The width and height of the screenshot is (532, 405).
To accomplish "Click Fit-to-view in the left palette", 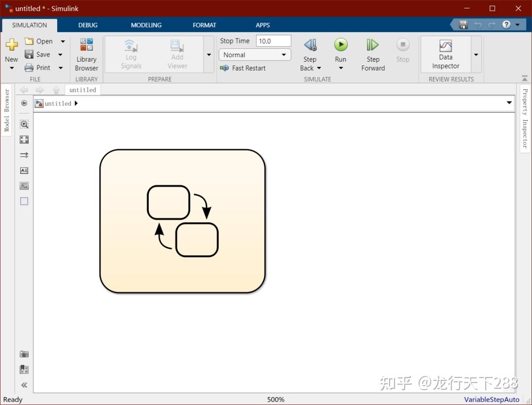I will tap(24, 139).
